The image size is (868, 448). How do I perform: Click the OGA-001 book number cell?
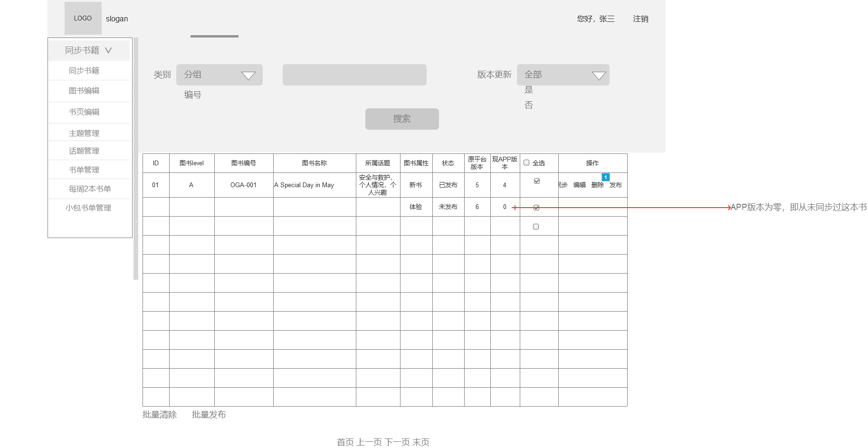click(244, 185)
